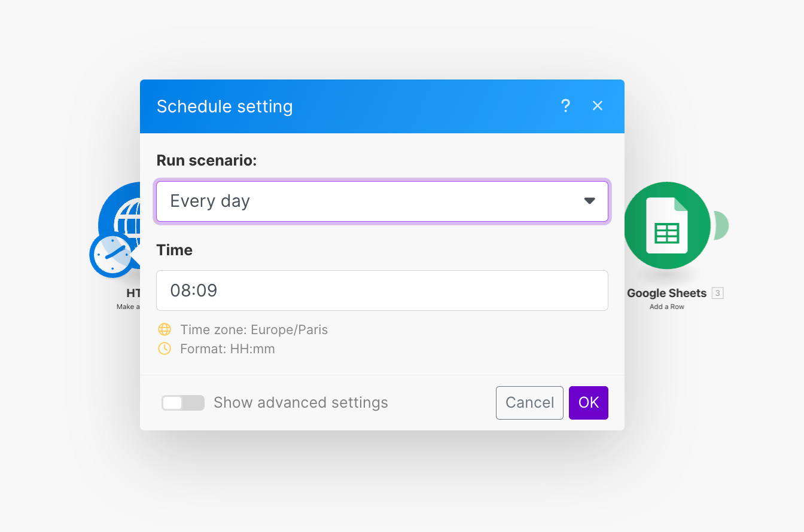Toggle Show advanced settings switch

pyautogui.click(x=182, y=403)
